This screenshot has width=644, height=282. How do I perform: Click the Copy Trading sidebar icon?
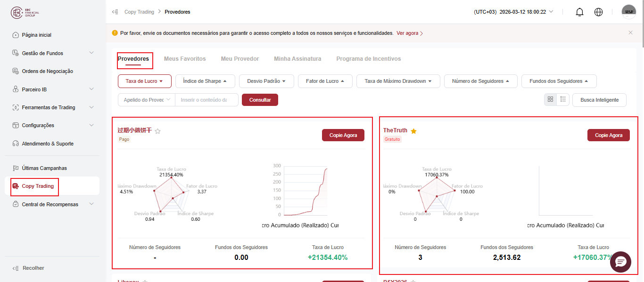16,186
